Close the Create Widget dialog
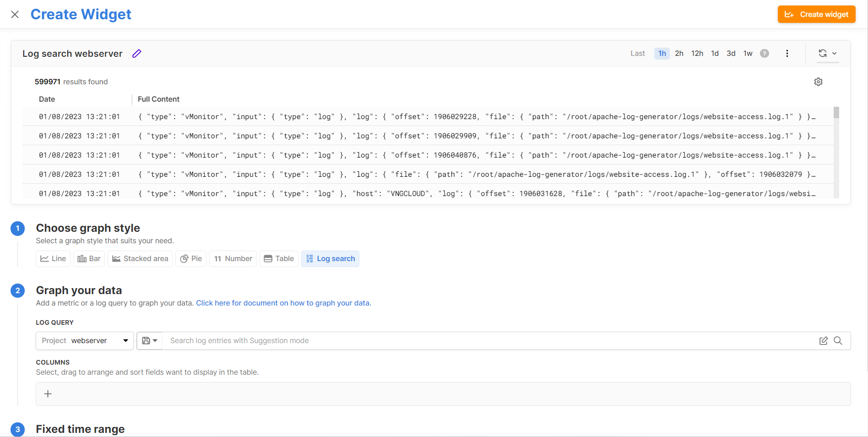 (x=15, y=15)
